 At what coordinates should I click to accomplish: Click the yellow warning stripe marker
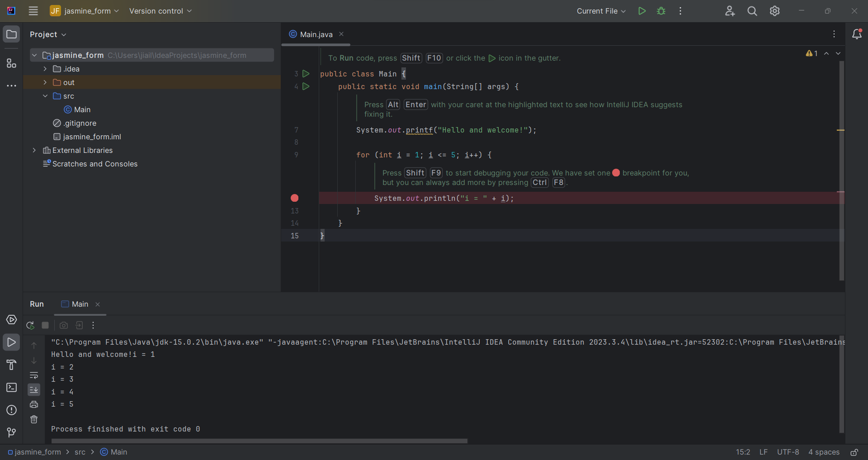tap(840, 130)
